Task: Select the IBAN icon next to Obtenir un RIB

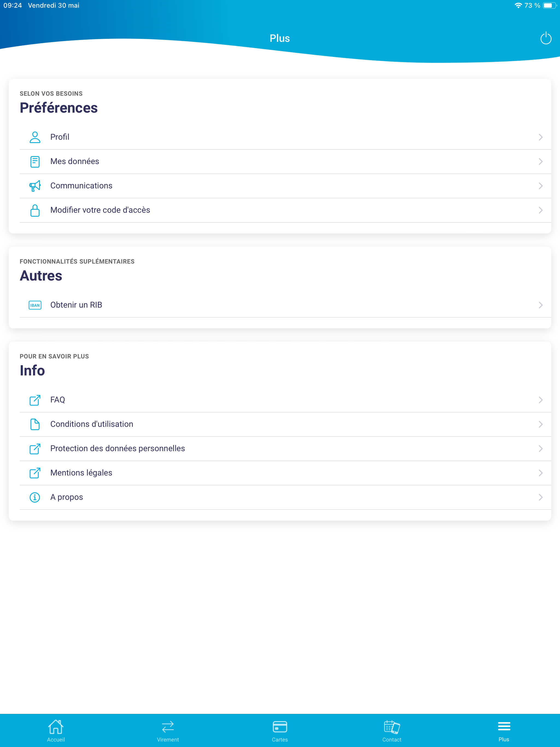Action: [x=35, y=305]
